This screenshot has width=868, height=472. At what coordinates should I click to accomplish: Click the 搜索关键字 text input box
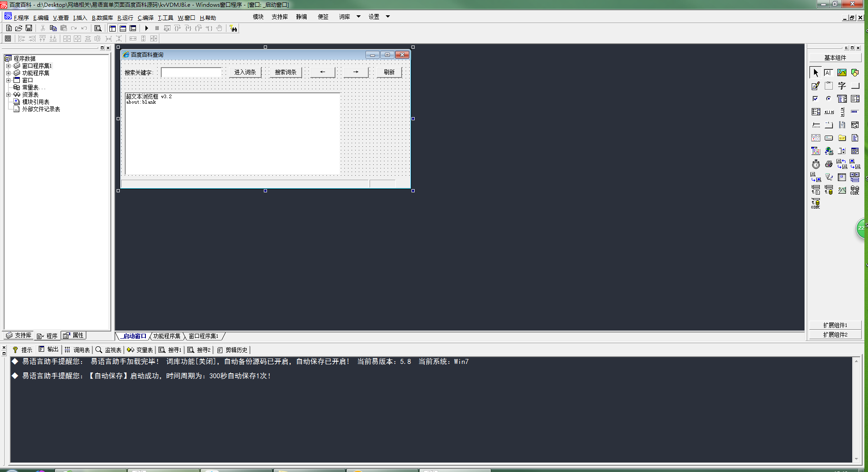click(191, 72)
